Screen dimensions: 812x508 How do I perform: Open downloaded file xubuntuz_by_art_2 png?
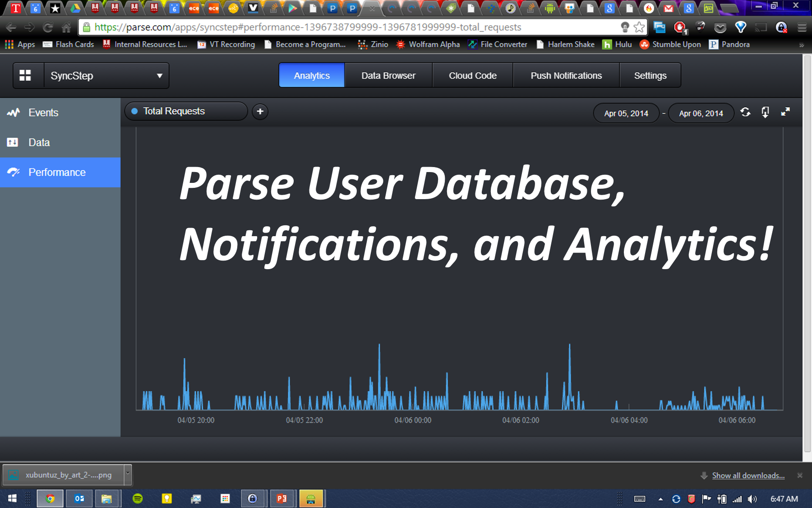click(63, 475)
